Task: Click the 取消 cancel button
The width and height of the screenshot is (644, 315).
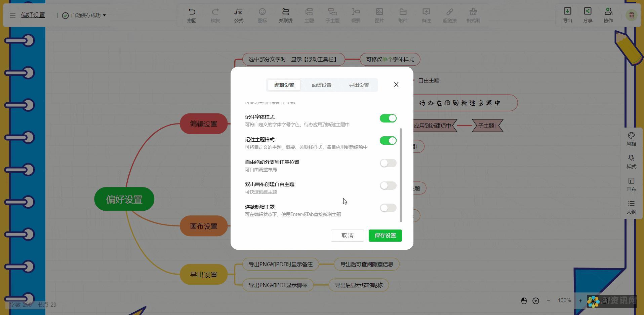Action: 347,236
